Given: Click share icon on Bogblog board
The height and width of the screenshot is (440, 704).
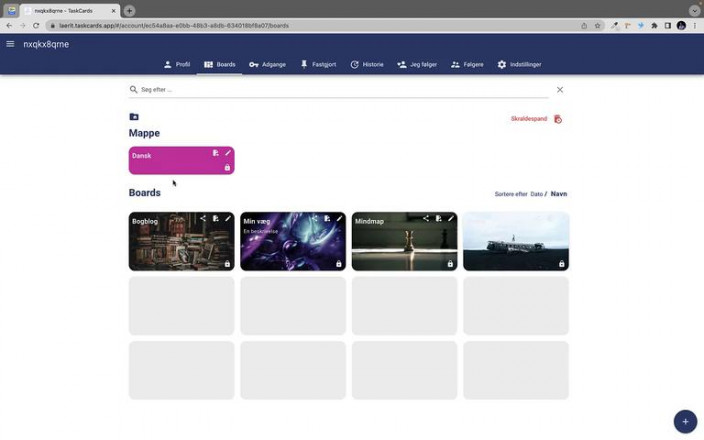Looking at the screenshot, I should pyautogui.click(x=203, y=218).
